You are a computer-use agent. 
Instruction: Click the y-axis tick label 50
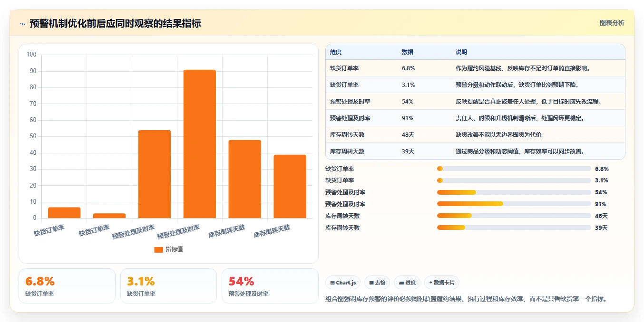33,136
